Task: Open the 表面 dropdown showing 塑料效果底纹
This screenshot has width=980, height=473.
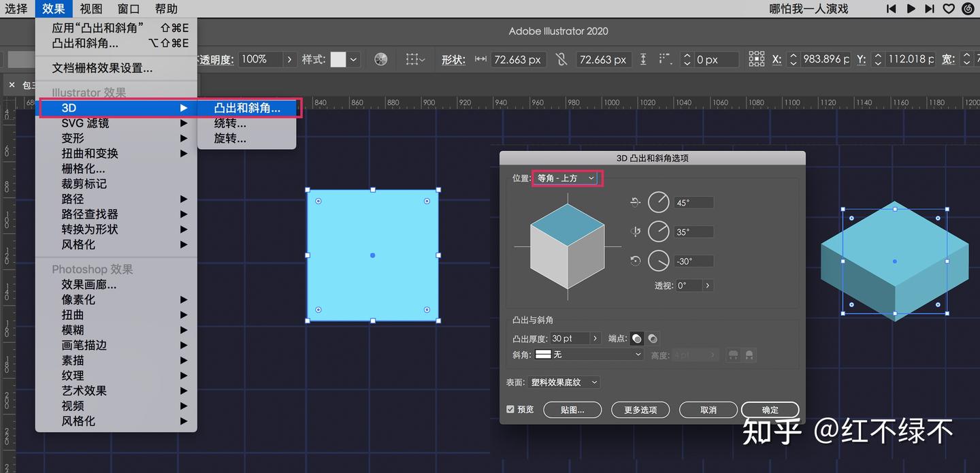Action: click(564, 382)
